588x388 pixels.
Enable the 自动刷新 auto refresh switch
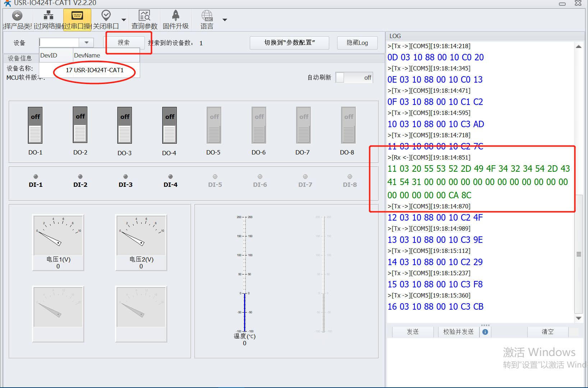[x=354, y=78]
